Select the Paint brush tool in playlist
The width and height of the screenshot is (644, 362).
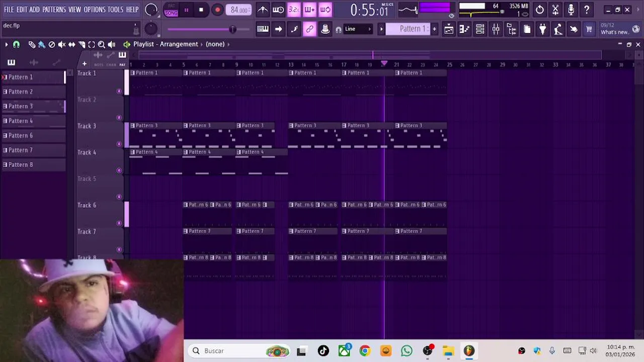[42, 44]
